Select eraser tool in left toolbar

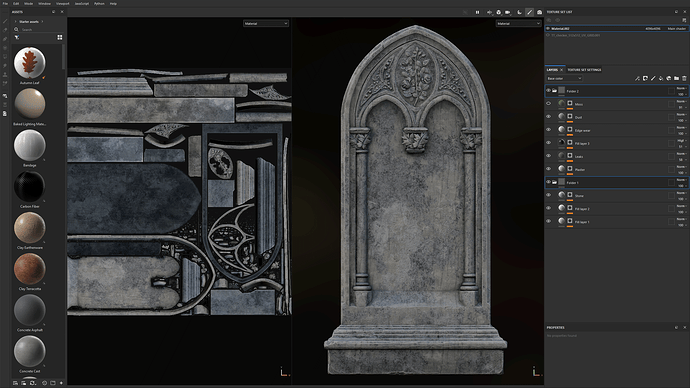(x=5, y=30)
